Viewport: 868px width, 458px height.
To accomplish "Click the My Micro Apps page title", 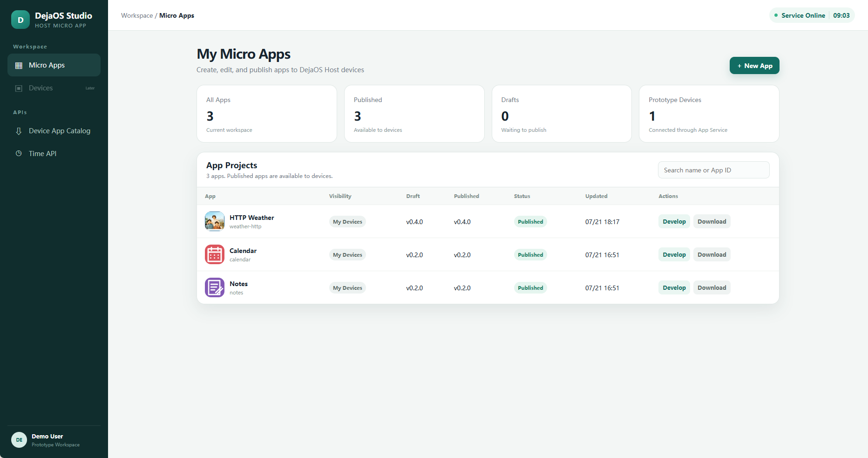I will coord(244,54).
